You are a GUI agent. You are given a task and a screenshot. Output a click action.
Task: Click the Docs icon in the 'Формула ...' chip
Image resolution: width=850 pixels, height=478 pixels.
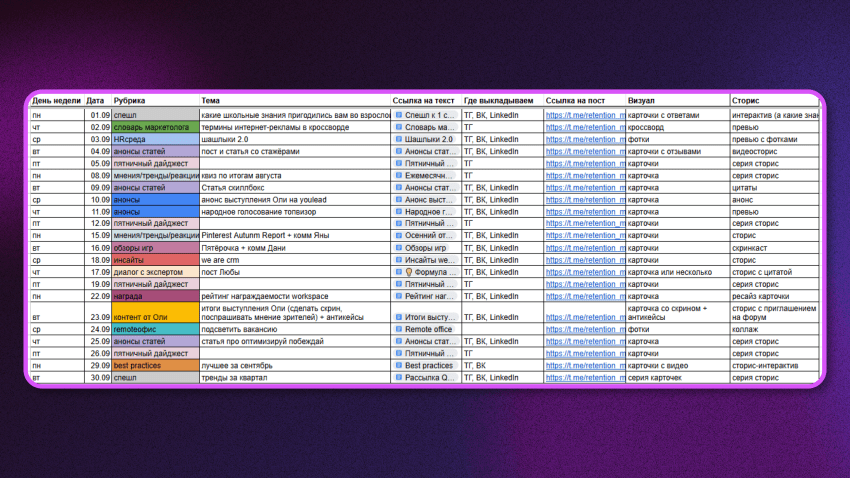point(399,272)
